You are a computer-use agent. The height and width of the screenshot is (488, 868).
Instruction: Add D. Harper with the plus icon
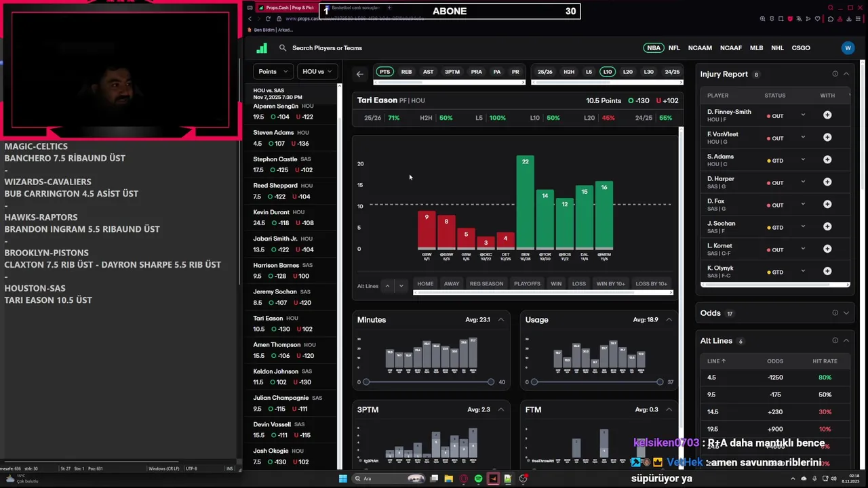827,182
